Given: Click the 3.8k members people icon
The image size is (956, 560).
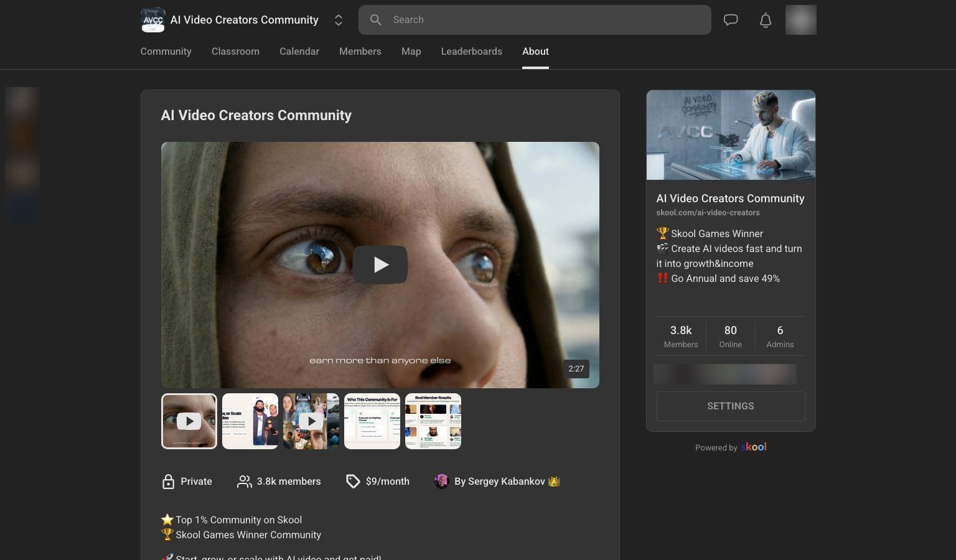Looking at the screenshot, I should [x=245, y=482].
